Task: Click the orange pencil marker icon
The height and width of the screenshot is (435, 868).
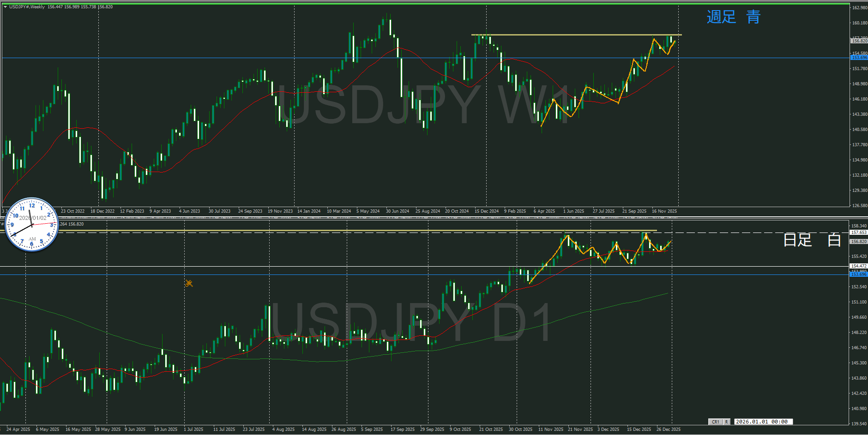Action: point(189,283)
